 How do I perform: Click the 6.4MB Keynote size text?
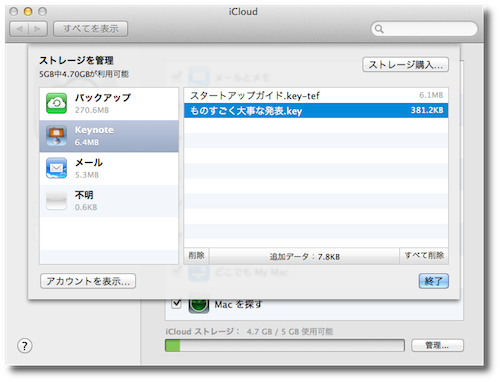point(87,142)
